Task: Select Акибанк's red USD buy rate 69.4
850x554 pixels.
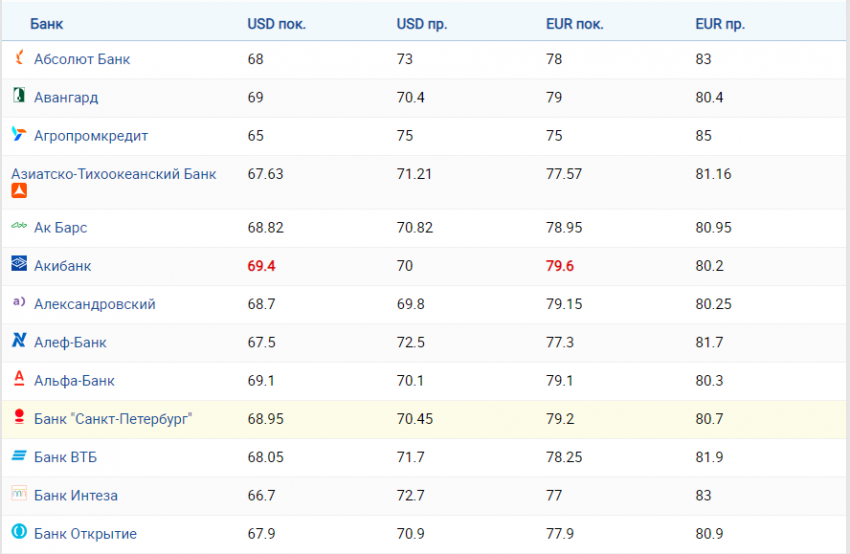Action: [261, 266]
